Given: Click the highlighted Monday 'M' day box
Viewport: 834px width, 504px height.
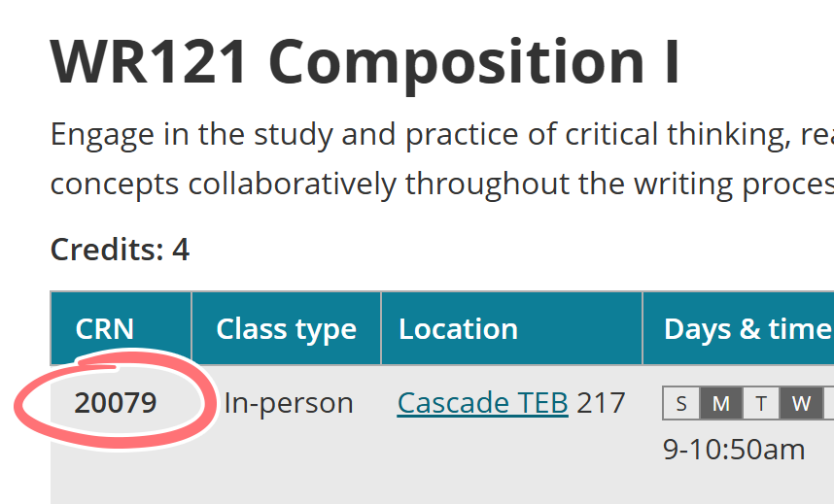Looking at the screenshot, I should tap(721, 404).
